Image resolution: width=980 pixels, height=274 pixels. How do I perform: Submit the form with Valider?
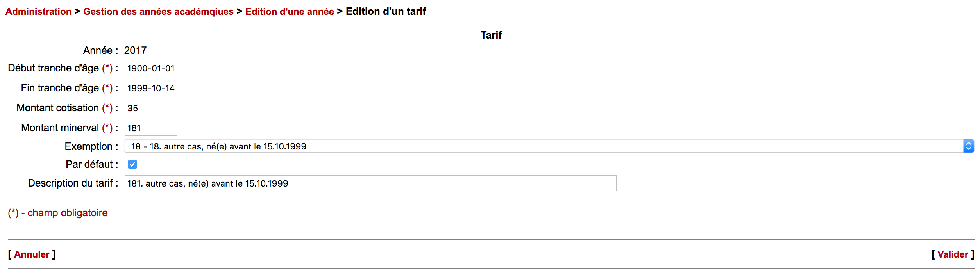click(953, 254)
